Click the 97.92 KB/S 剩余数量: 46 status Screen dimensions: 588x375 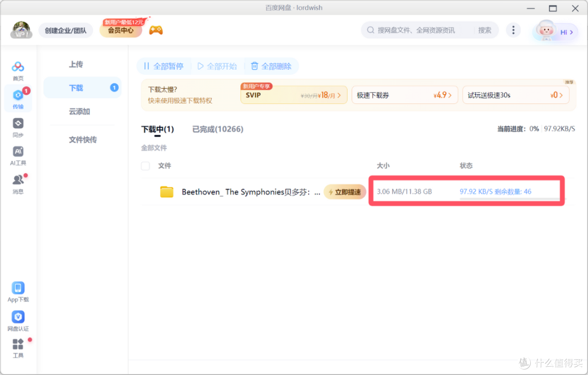[495, 191]
